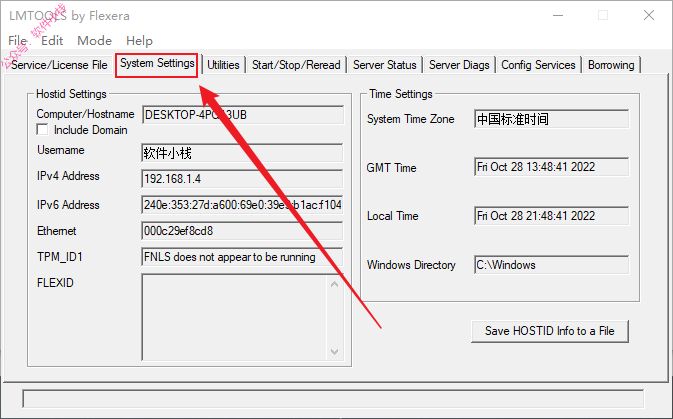Open the Start/Stop/Reread tab

point(296,65)
